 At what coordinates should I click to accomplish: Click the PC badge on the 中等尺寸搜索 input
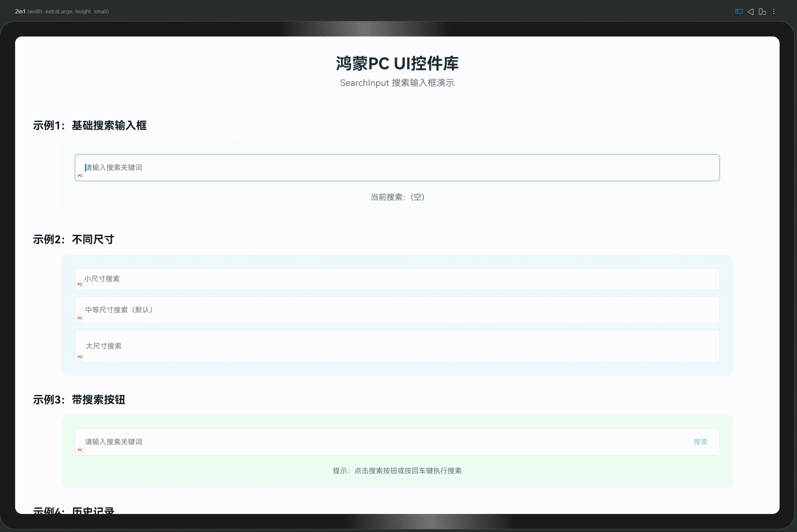pos(80,318)
